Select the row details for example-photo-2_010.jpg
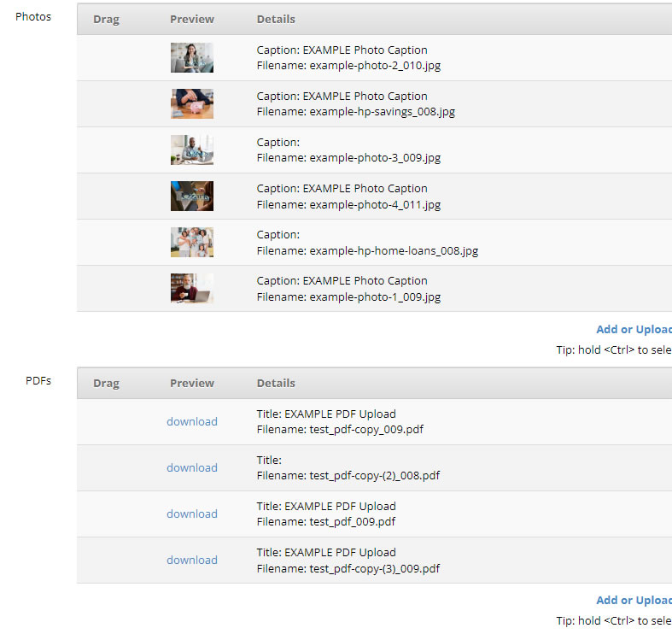 [x=348, y=57]
